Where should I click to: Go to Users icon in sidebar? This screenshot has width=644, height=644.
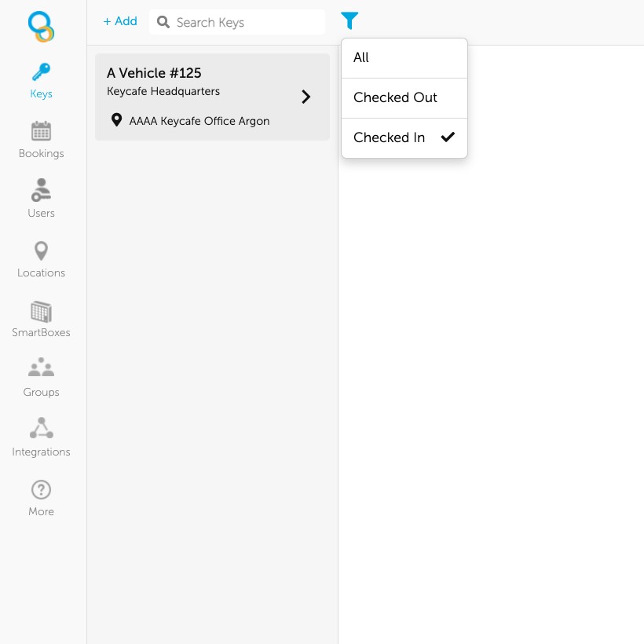(41, 191)
